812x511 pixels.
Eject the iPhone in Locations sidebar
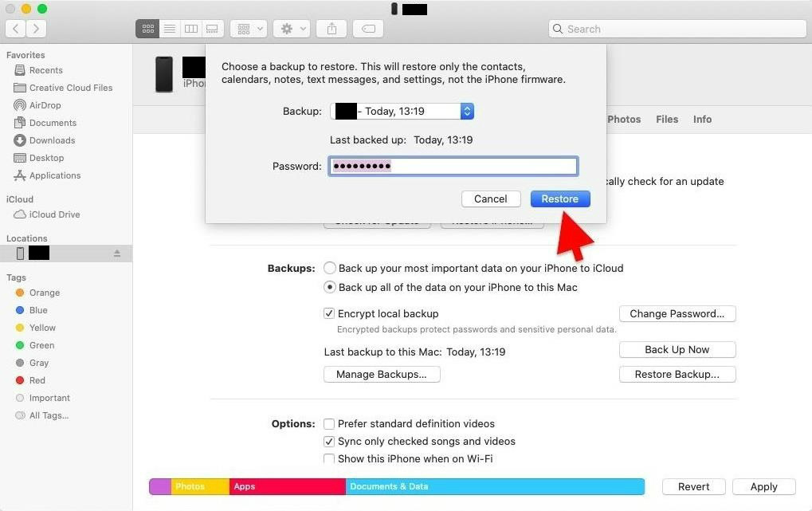(x=117, y=254)
